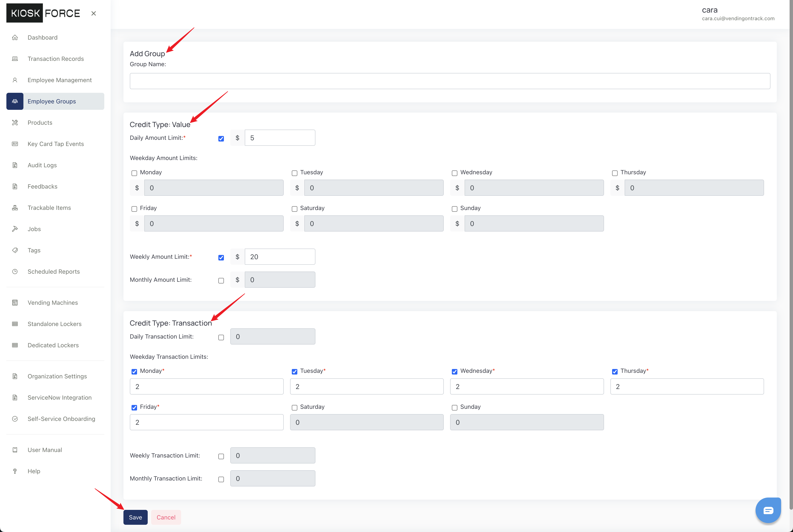
Task: Click the Help question mark icon
Action: pos(15,471)
